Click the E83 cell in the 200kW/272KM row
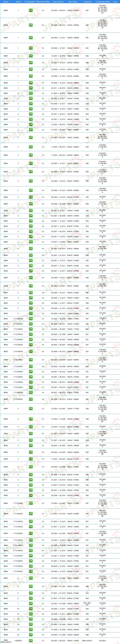Image resolution: width=120 pixels, height=644 pixels. pyautogui.click(x=87, y=614)
